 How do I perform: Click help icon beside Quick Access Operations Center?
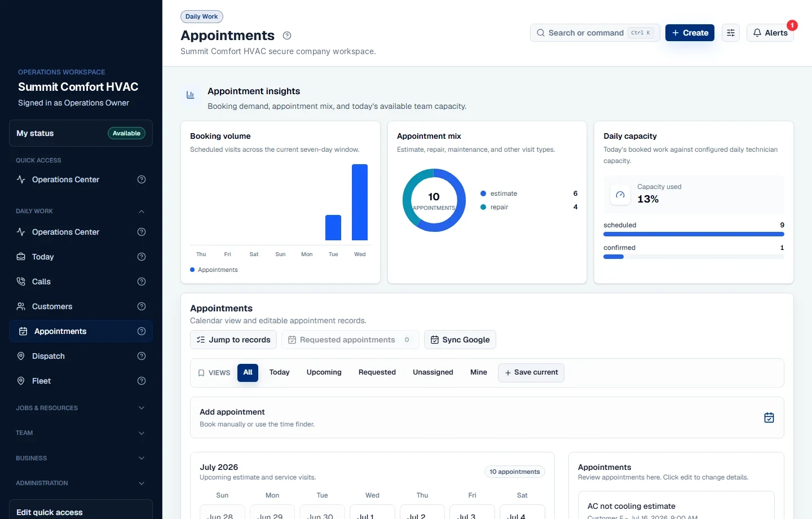click(x=142, y=179)
